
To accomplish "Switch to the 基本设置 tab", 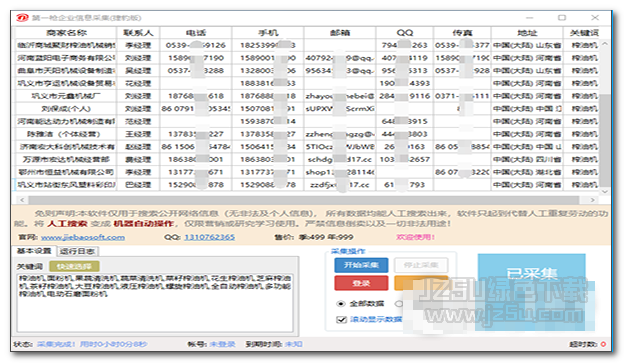I will pyautogui.click(x=34, y=251).
